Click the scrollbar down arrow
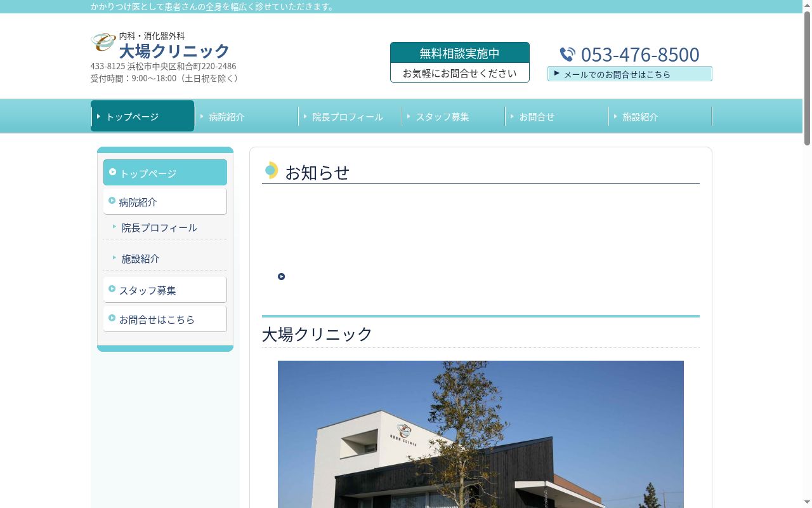 point(807,502)
